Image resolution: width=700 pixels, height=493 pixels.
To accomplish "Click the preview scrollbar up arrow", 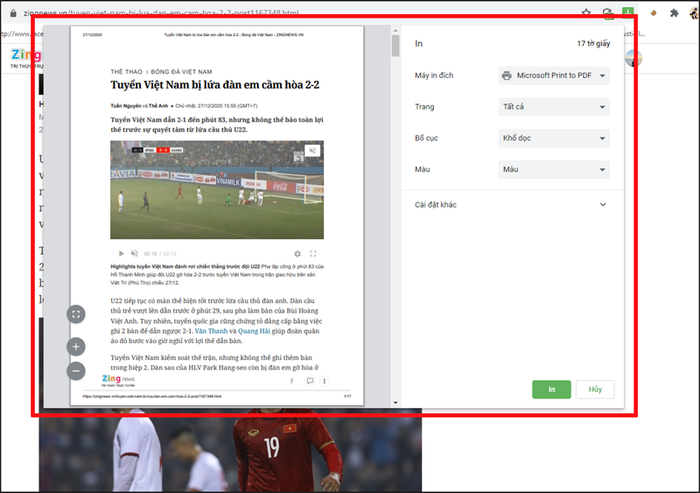I will 396,30.
